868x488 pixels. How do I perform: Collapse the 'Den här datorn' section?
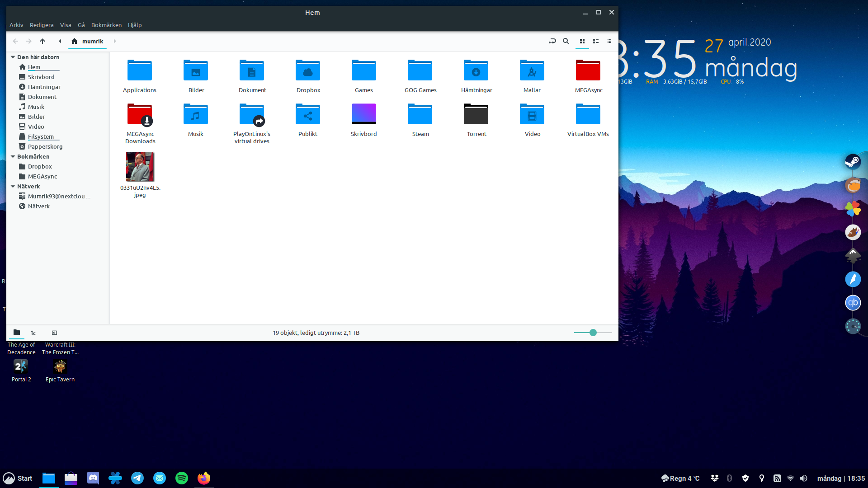click(13, 57)
